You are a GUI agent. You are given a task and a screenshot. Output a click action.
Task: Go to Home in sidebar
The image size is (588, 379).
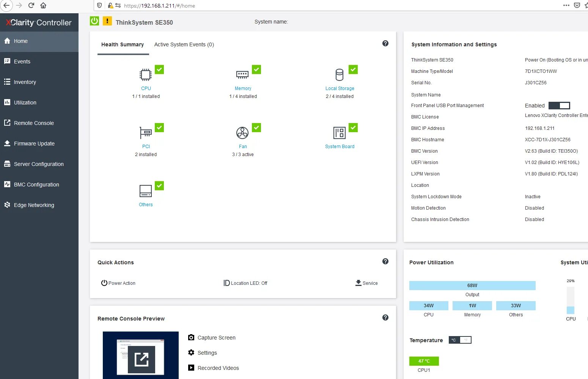tap(39, 41)
